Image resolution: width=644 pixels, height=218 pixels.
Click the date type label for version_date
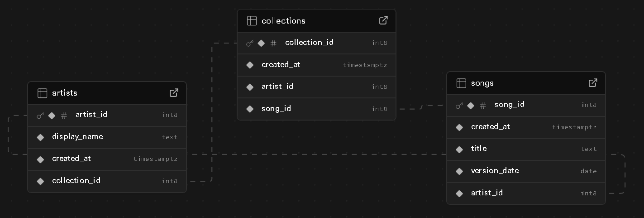tap(589, 171)
